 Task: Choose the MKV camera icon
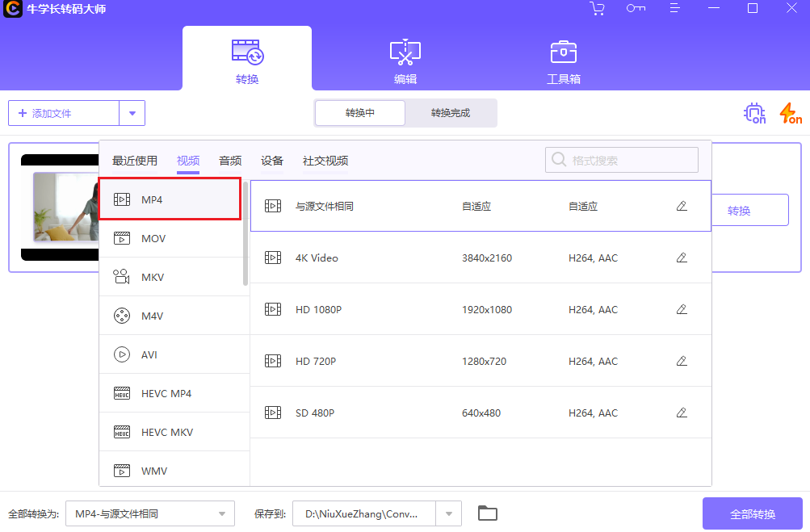(x=121, y=276)
